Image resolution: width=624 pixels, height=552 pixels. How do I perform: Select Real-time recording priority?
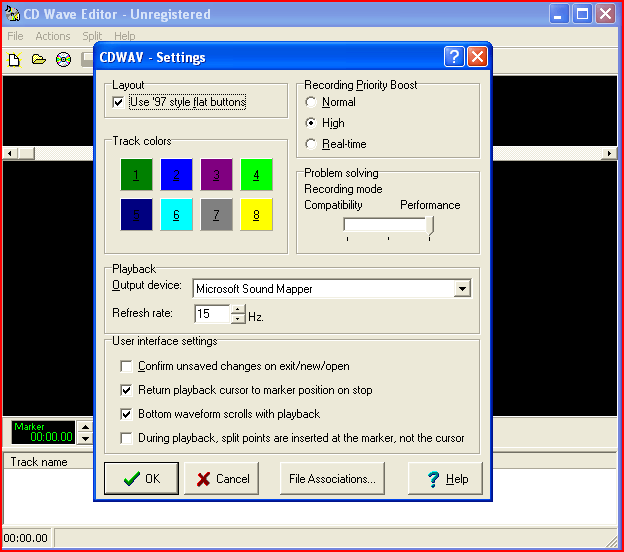tap(311, 144)
